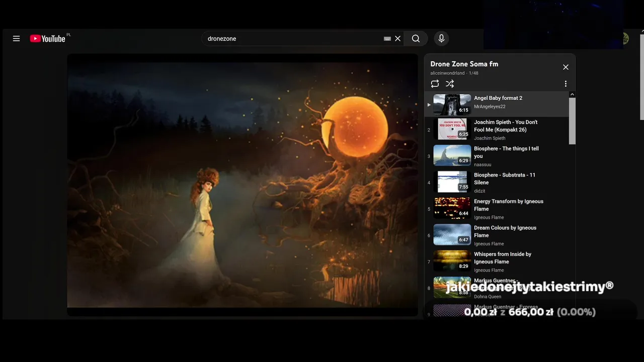Click the playlist scroll up arrow
The width and height of the screenshot is (644, 362).
click(572, 95)
